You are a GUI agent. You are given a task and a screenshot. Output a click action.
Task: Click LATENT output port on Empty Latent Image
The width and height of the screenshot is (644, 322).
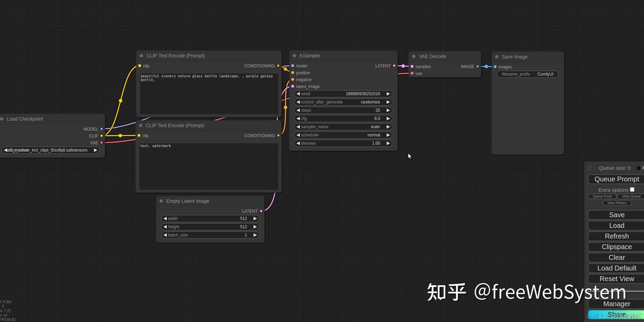[261, 211]
